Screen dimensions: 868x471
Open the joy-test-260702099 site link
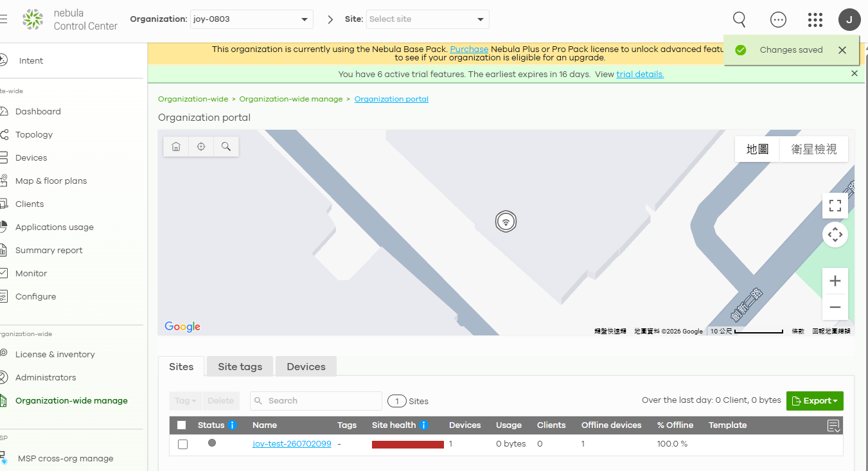tap(292, 444)
